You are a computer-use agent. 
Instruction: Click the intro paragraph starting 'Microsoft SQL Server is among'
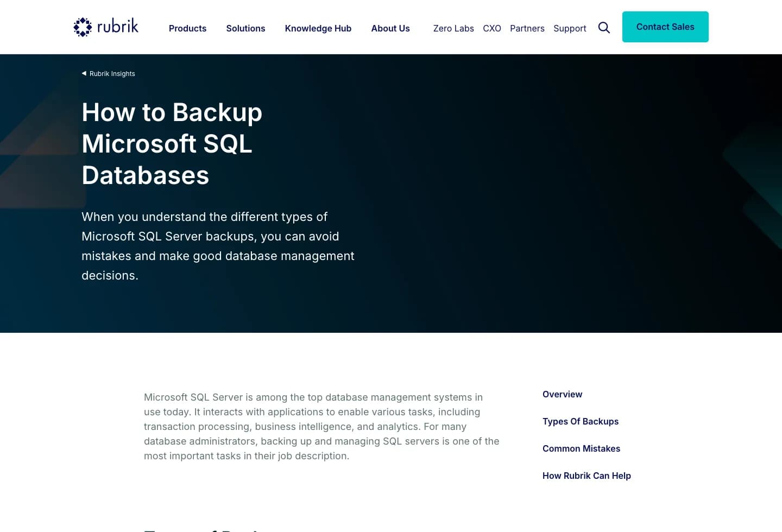tap(321, 427)
